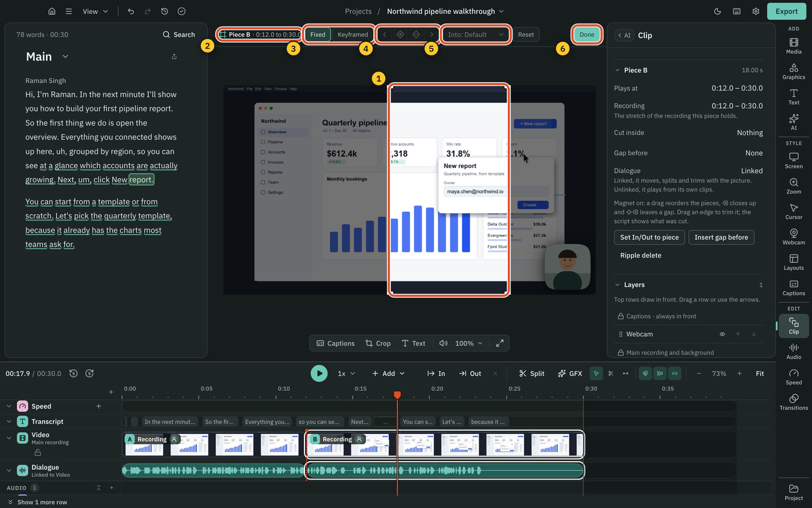The width and height of the screenshot is (812, 508).
Task: Expand preview to fullscreen
Action: (500, 343)
